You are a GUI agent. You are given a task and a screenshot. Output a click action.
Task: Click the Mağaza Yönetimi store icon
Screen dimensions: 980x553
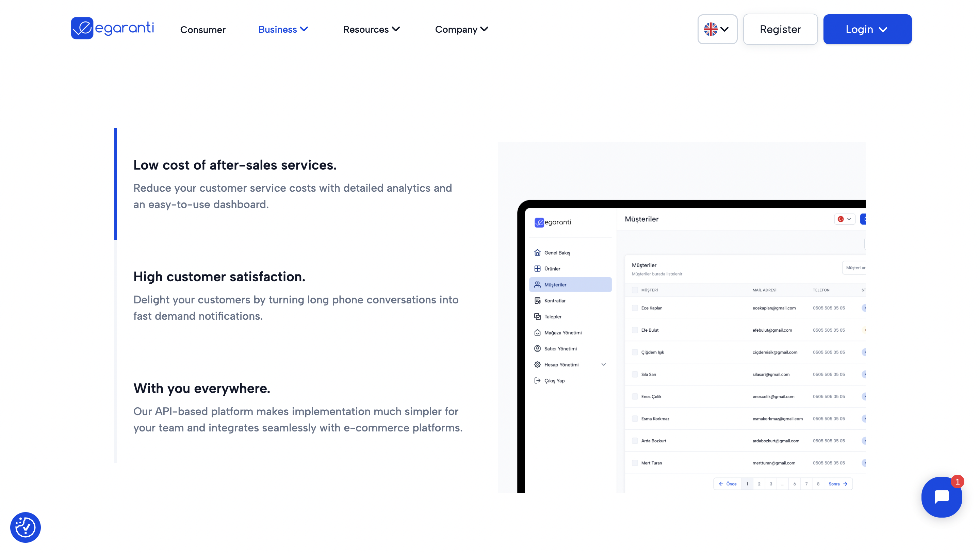537,333
